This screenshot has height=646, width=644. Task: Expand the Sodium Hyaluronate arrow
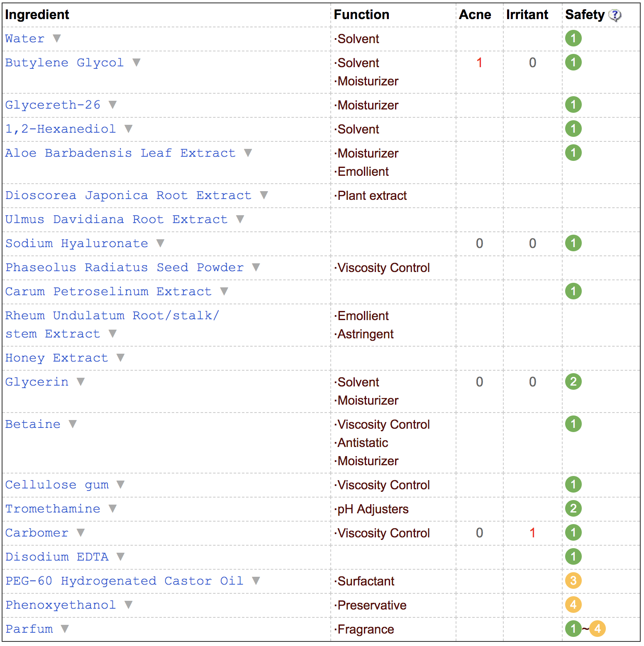click(x=160, y=243)
